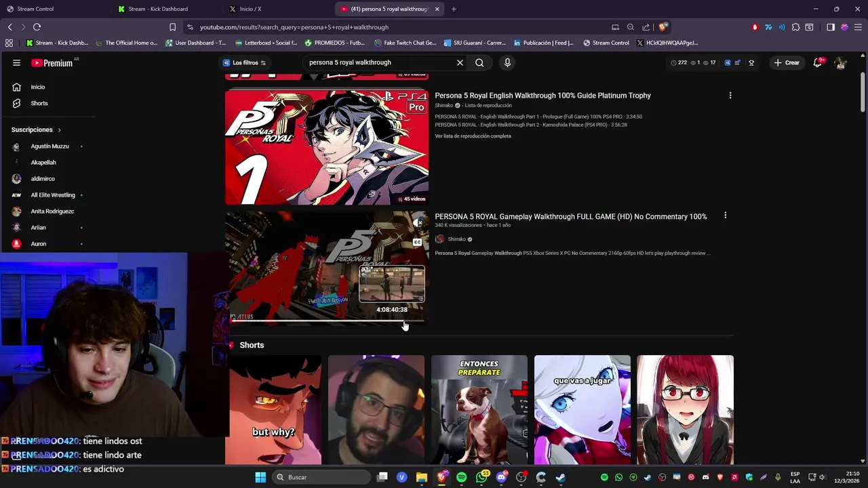
Task: Open Persona 5 Royal English Walkthrough playlist thumbnail
Action: click(x=327, y=147)
